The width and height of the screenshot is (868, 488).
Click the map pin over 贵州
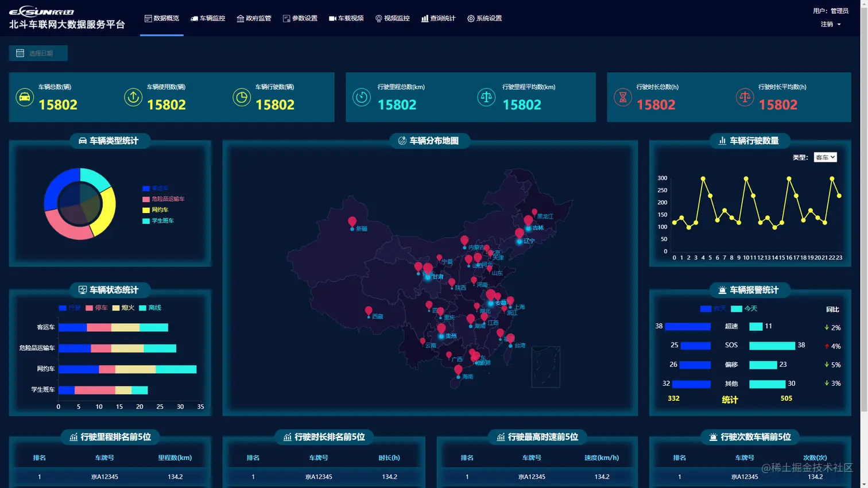point(441,329)
